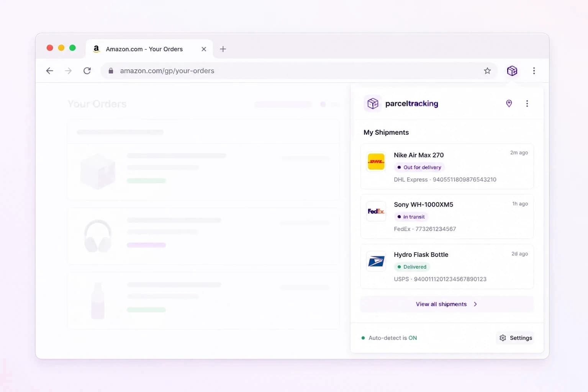This screenshot has width=588, height=392.
Task: Click the Your Orders page heading
Action: coord(97,104)
